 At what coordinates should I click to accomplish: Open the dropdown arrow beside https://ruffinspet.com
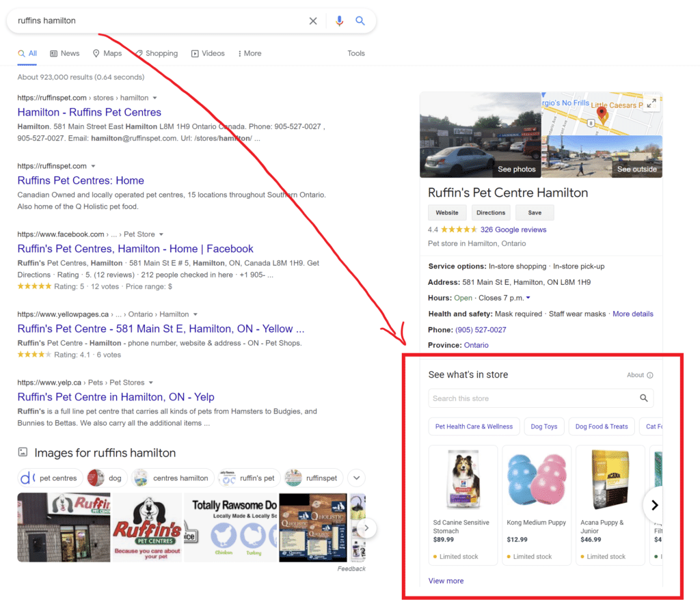coord(93,166)
